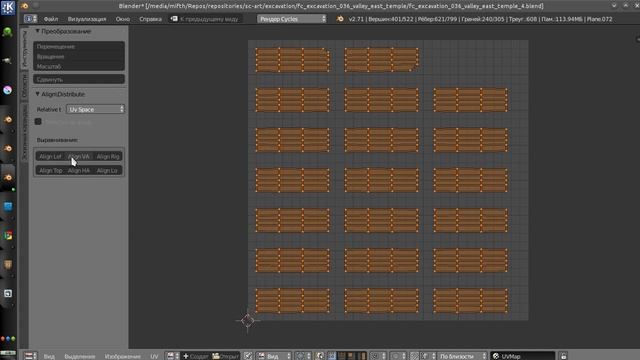Image resolution: width=640 pixels, height=360 pixels.
Task: Click the Align HAxis button
Action: [79, 171]
